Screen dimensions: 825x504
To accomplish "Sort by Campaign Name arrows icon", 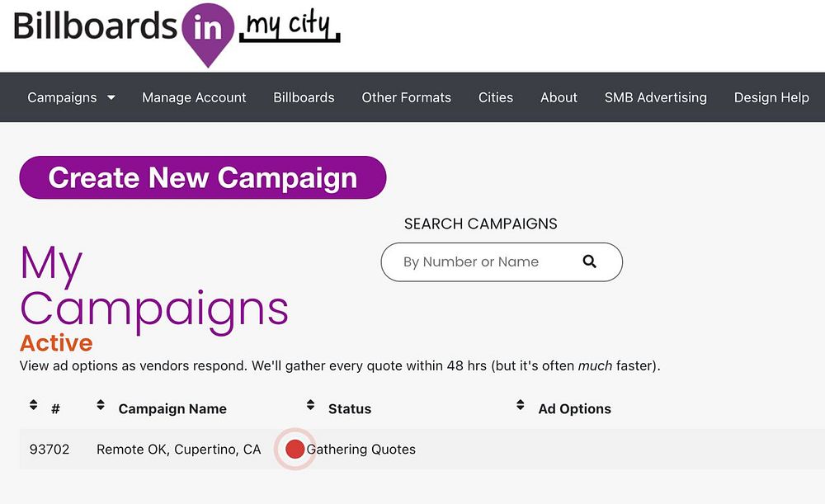I will [101, 405].
